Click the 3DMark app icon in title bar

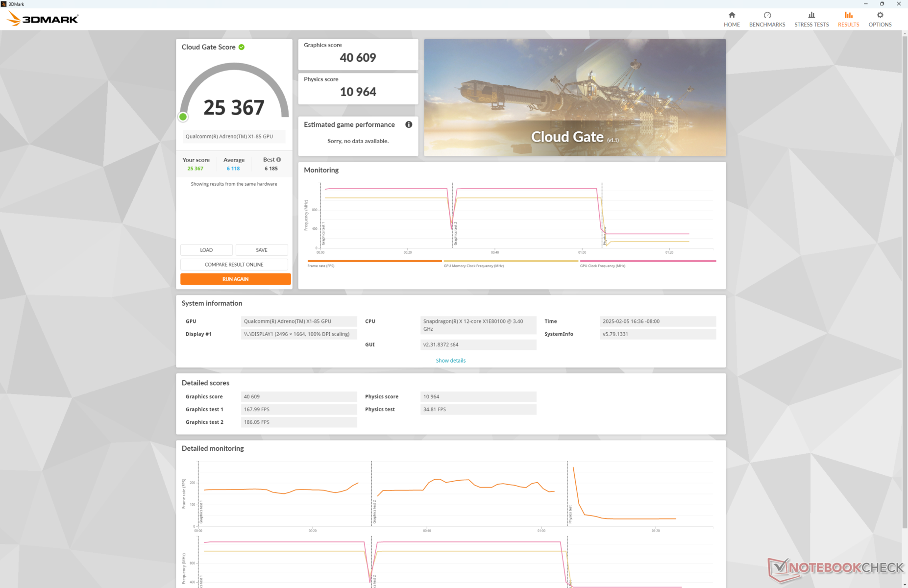[x=4, y=4]
